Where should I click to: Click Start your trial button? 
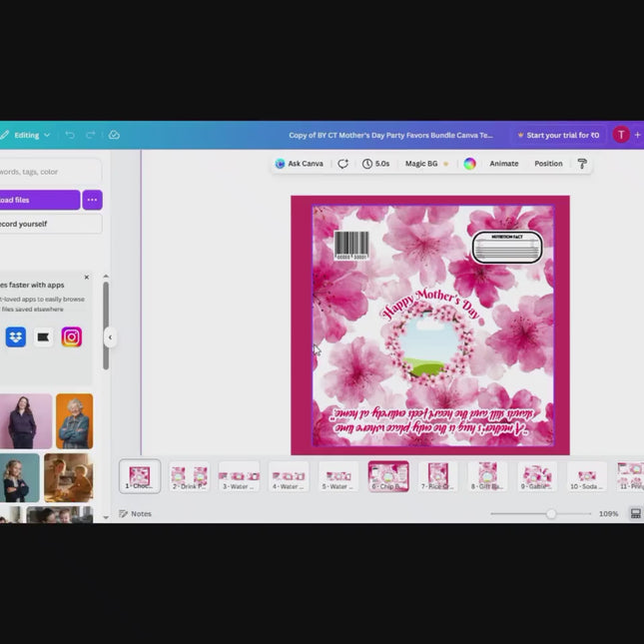[x=557, y=135]
